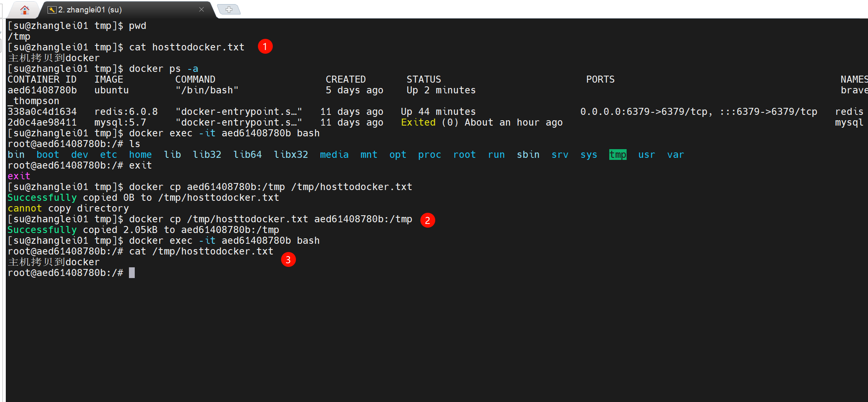Click the mysql:5.7 image name

click(x=120, y=122)
